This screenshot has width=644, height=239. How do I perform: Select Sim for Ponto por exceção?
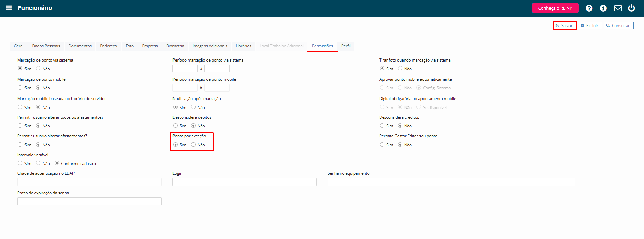175,145
